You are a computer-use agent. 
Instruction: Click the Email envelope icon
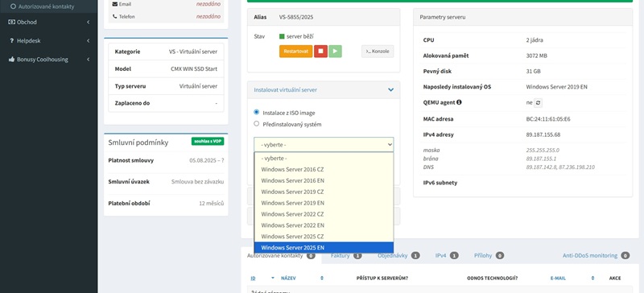(x=114, y=4)
